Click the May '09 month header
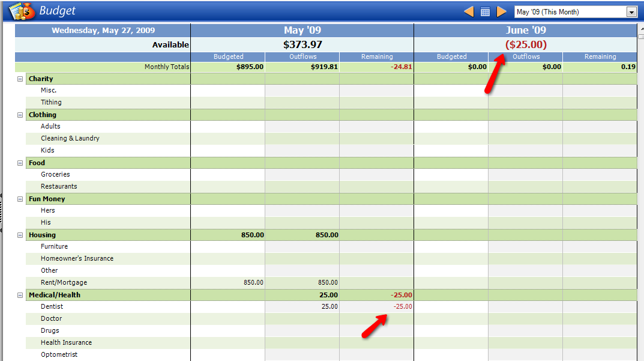Image resolution: width=644 pixels, height=361 pixels. pos(302,31)
